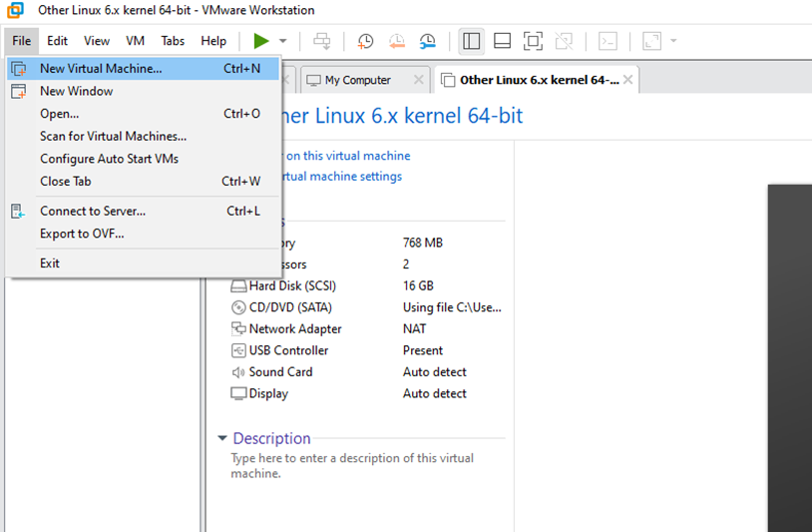Open the File menu

point(22,41)
